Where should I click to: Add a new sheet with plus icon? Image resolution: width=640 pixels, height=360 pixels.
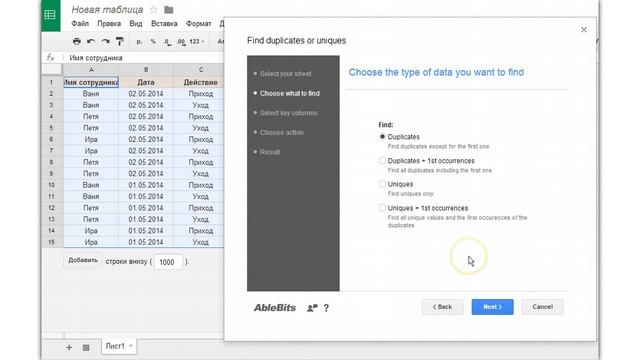[69, 348]
